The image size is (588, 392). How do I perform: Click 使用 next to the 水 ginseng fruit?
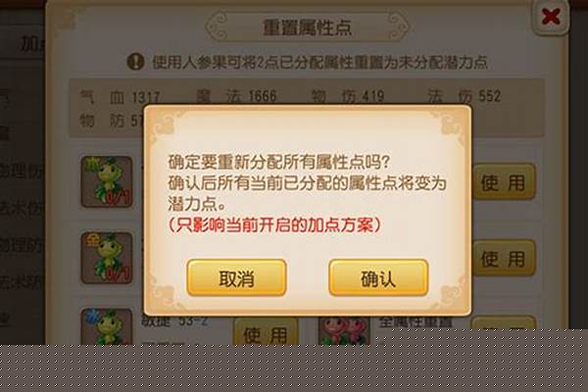[504, 182]
